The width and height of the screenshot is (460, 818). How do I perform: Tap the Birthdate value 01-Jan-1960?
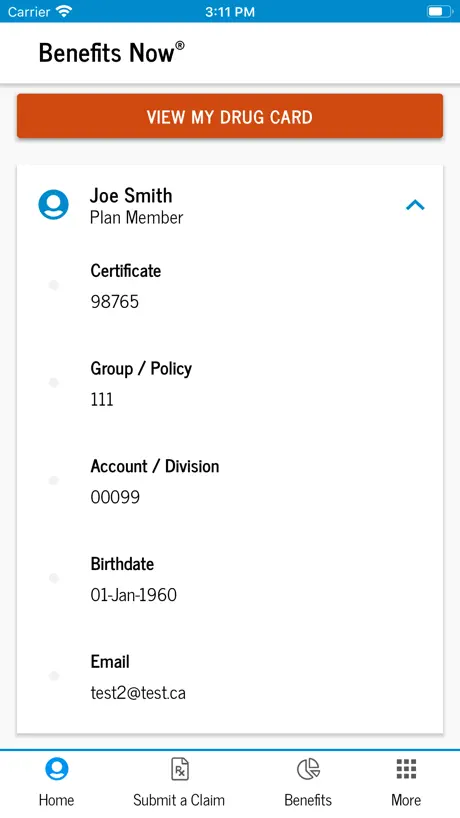[x=134, y=595]
